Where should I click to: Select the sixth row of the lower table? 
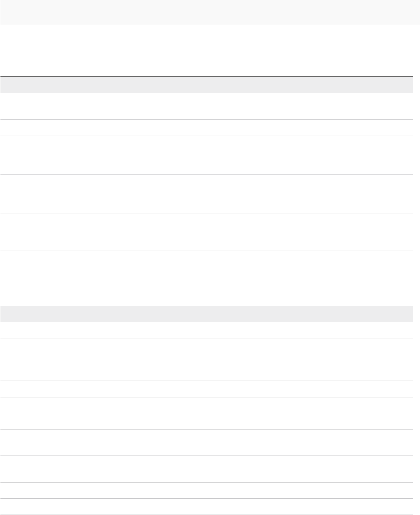(x=207, y=421)
